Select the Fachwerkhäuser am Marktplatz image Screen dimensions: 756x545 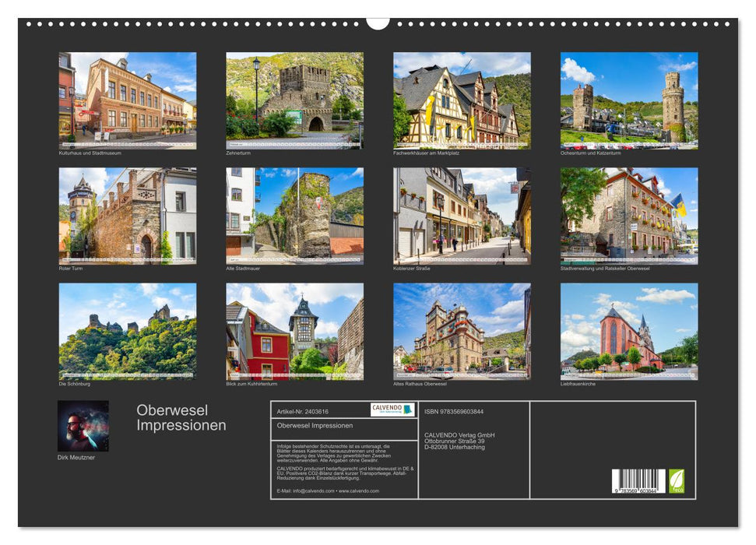462,100
